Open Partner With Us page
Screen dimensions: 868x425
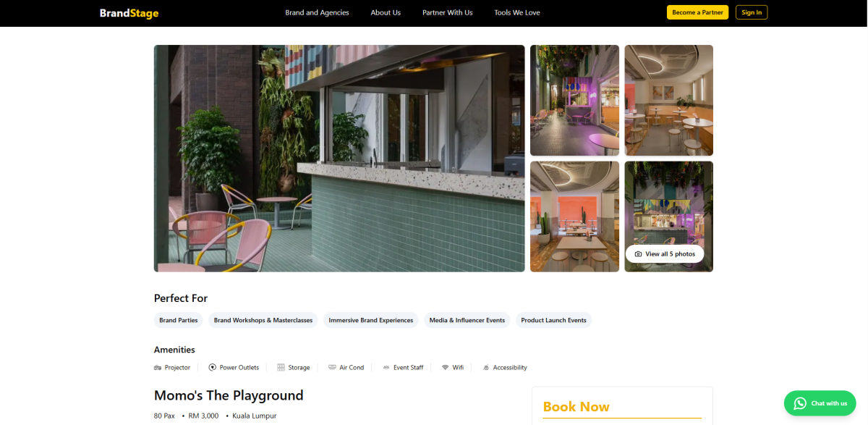[448, 12]
